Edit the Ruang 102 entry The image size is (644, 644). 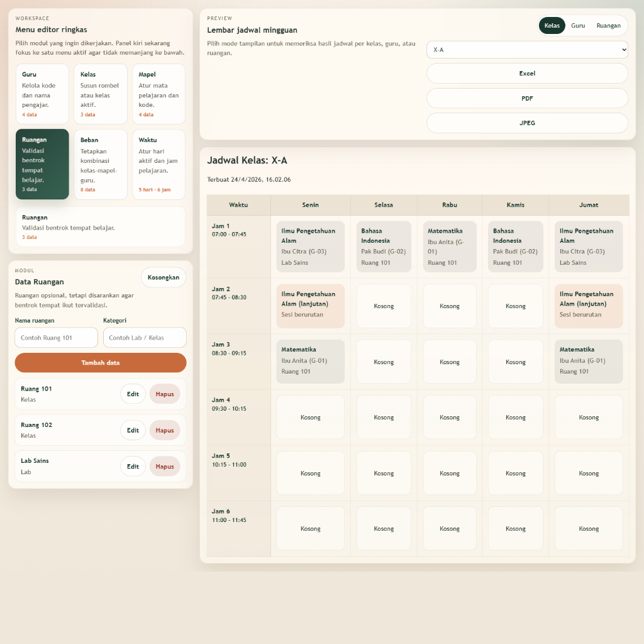click(133, 430)
